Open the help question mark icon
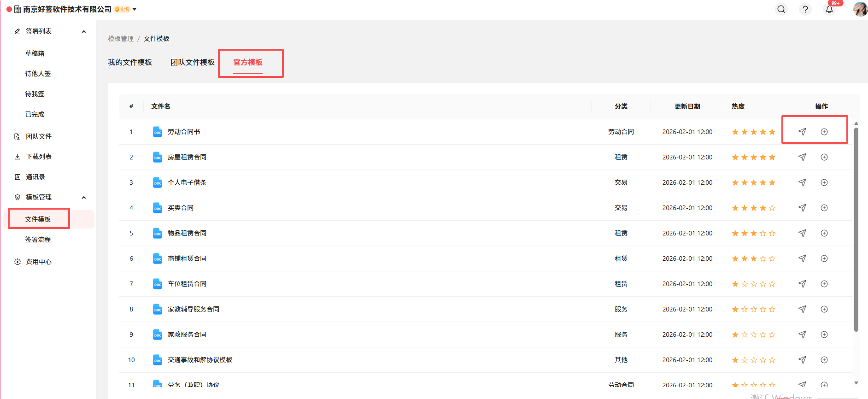This screenshot has height=399, width=868. [805, 9]
